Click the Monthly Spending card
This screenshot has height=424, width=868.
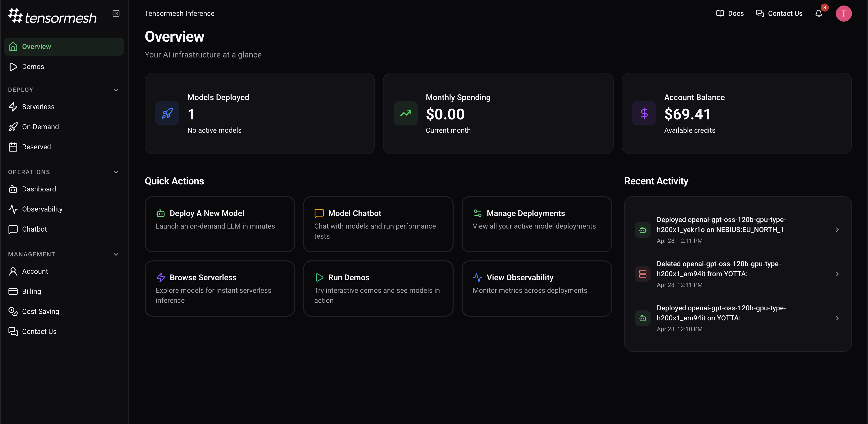[498, 113]
